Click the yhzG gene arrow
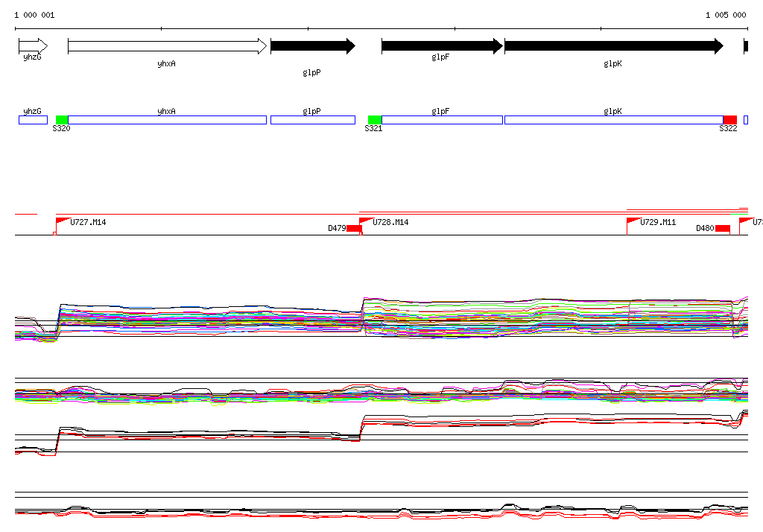Image resolution: width=763 pixels, height=532 pixels. 33,46
